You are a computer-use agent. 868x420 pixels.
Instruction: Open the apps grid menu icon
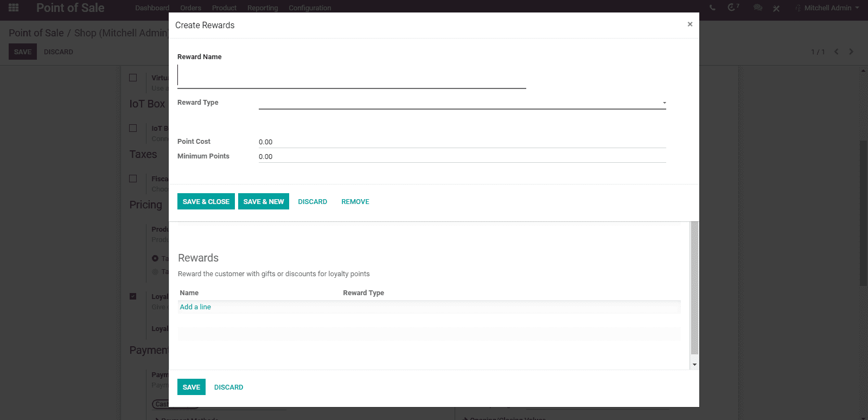(x=14, y=8)
